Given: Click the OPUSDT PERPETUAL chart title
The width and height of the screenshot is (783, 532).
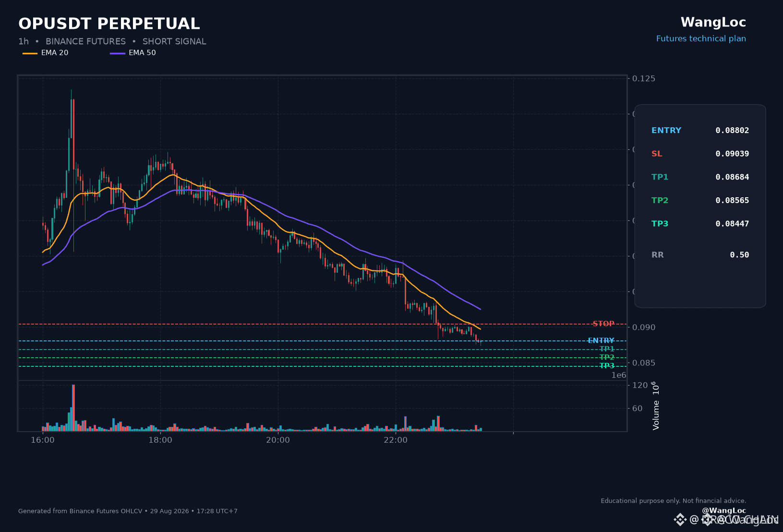Looking at the screenshot, I should pyautogui.click(x=109, y=24).
